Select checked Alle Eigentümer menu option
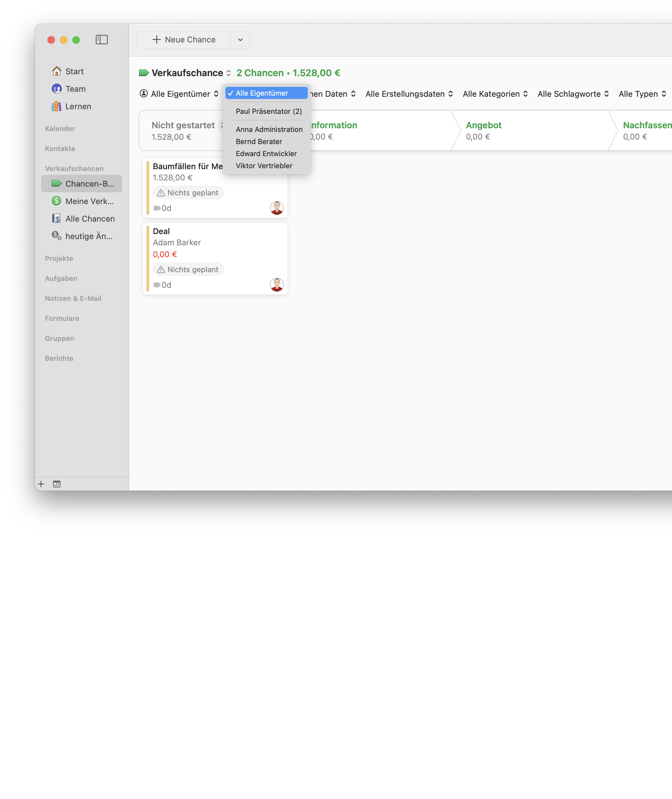 [266, 93]
